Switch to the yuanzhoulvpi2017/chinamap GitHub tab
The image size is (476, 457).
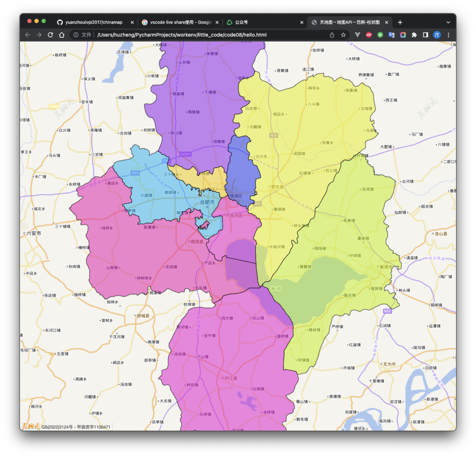93,22
